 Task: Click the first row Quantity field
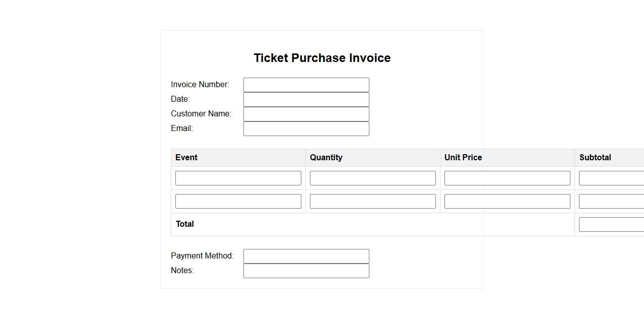tap(372, 178)
